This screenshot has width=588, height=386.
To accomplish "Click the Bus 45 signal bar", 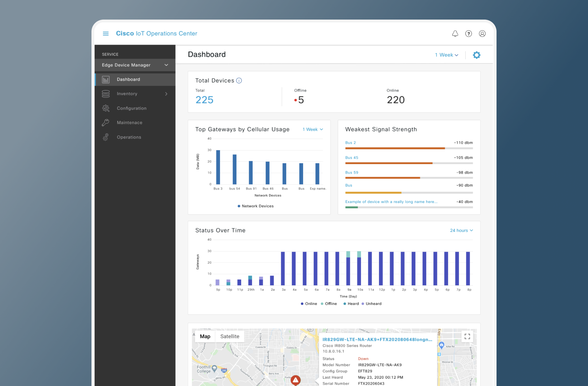I will coord(389,163).
